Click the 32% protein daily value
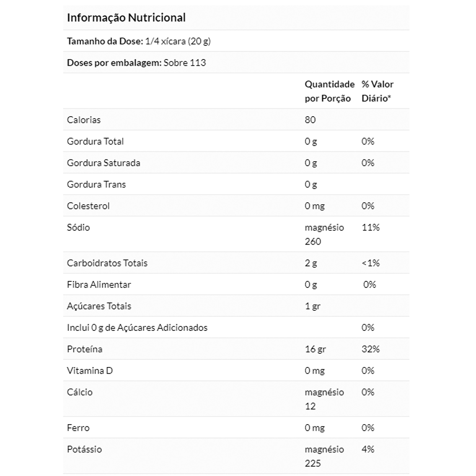Viewport: 476px width, 476px height. [x=370, y=349]
